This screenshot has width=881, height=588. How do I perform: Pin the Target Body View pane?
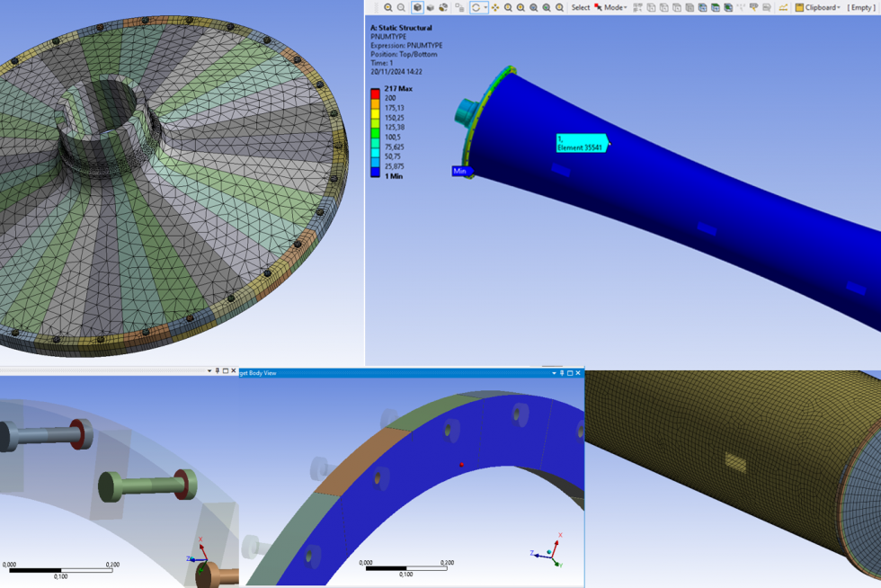tap(562, 373)
